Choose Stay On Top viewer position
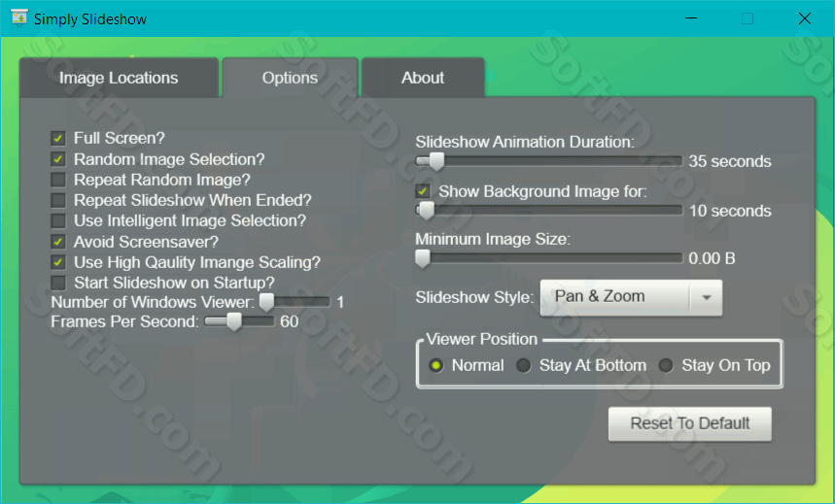Screen dimensions: 835x504 coord(666,366)
